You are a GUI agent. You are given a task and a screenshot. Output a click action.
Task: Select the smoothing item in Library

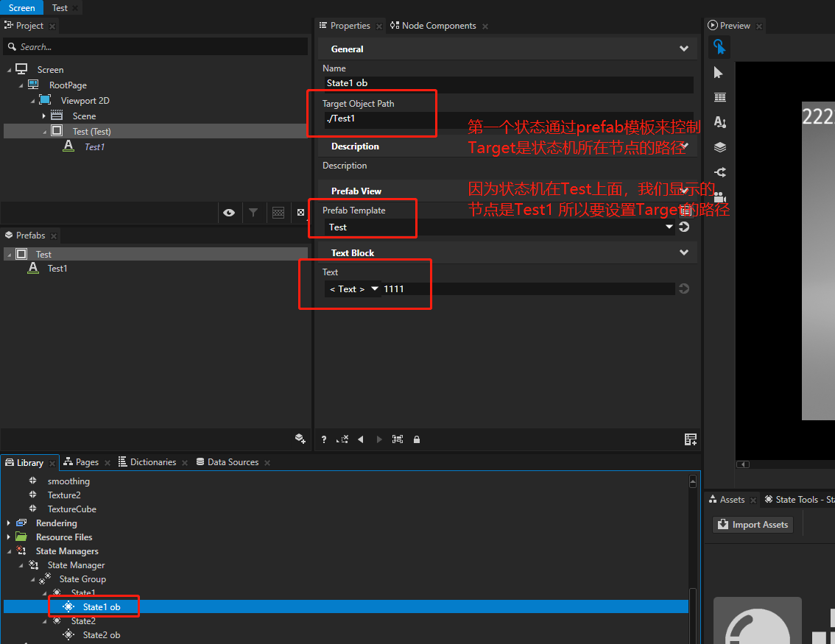tap(68, 481)
